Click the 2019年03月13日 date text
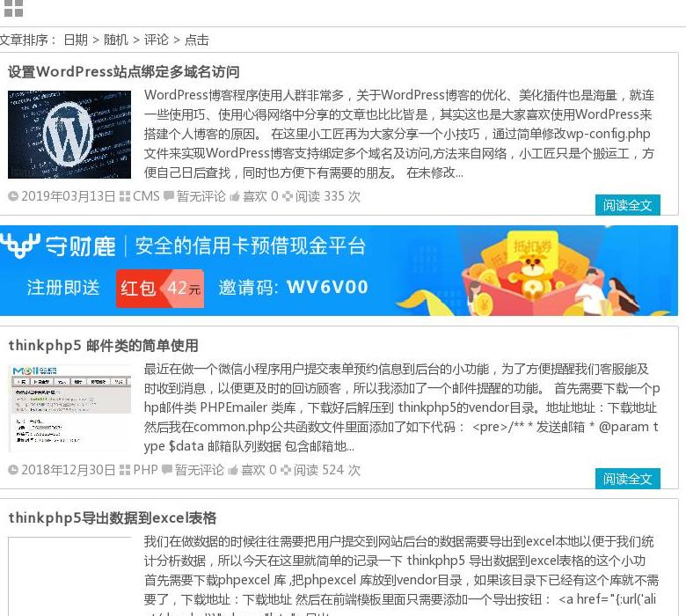 (69, 196)
